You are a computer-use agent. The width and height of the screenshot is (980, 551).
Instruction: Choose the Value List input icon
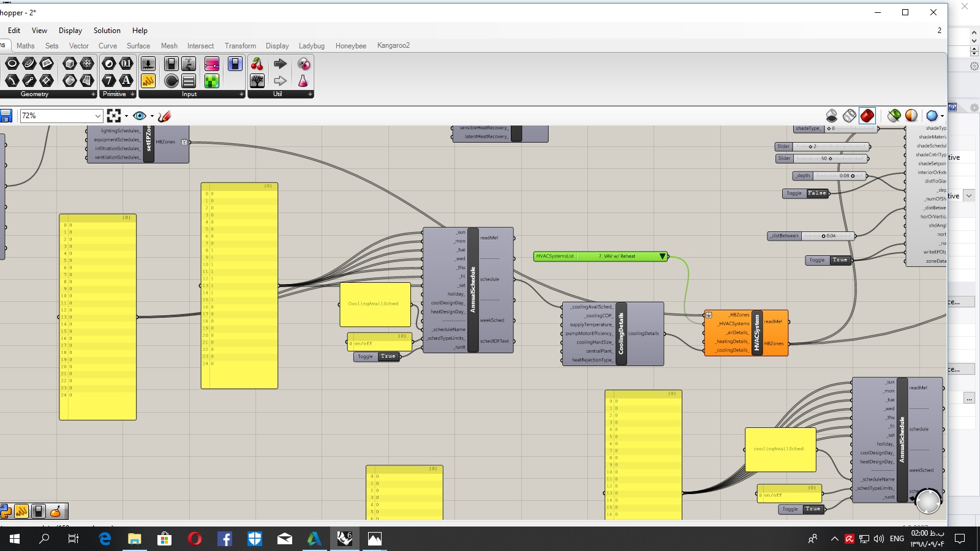[x=189, y=81]
